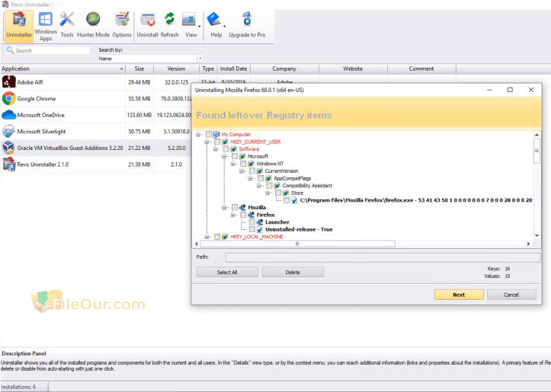This screenshot has height=392, width=551.
Task: Click the search magnifier icon
Action: click(x=10, y=50)
